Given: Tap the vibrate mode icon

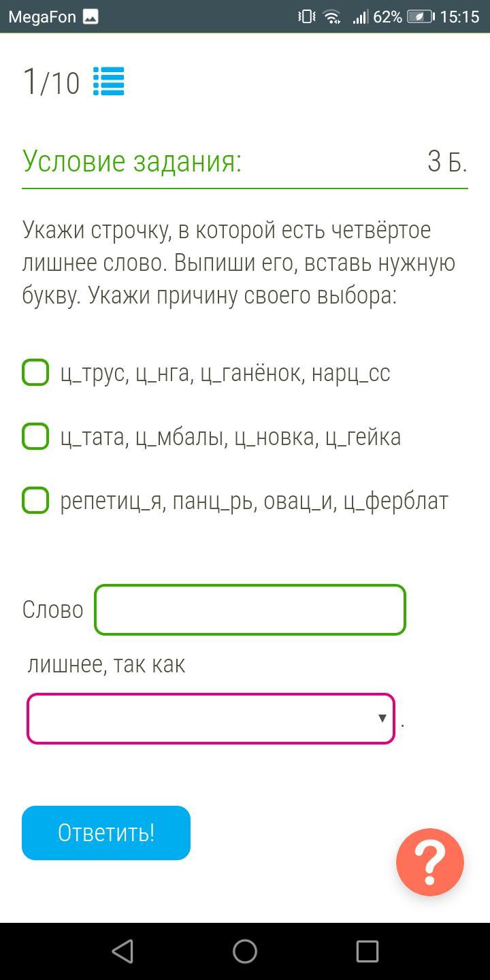Looking at the screenshot, I should point(307,17).
